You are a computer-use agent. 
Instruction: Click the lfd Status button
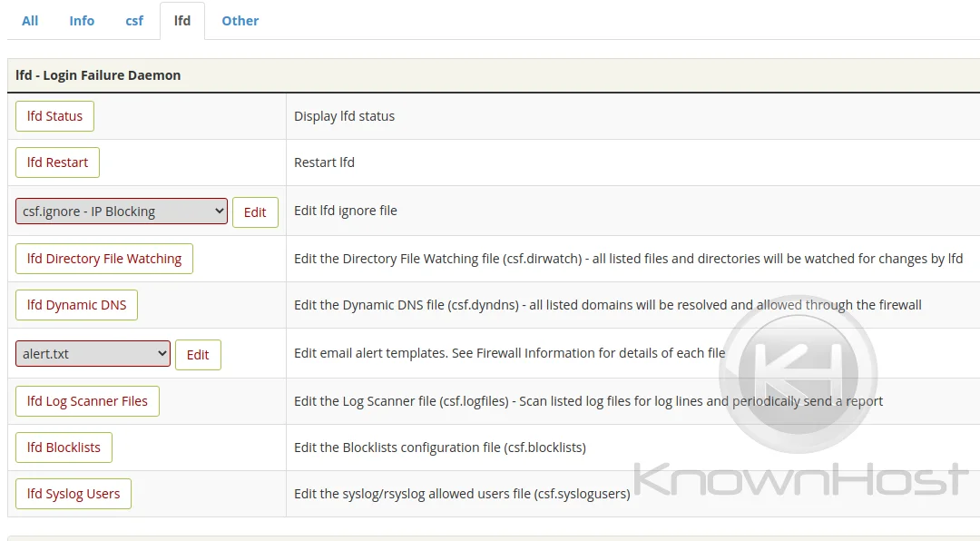[55, 116]
